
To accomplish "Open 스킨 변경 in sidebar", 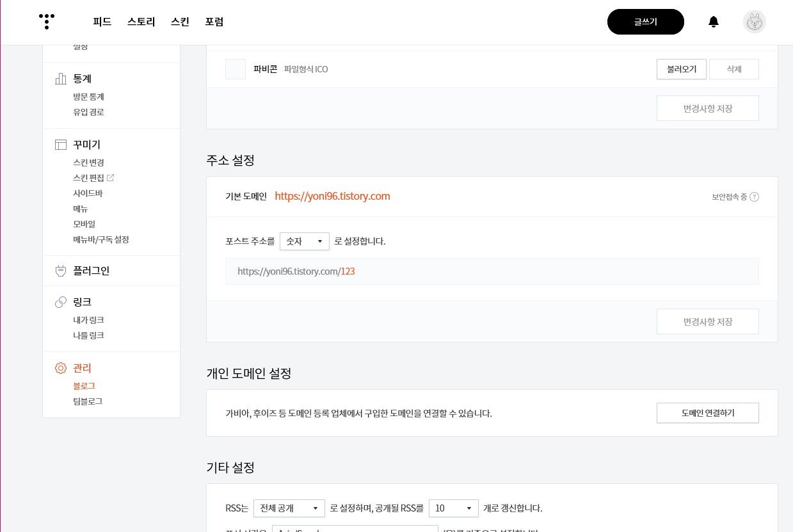I will pos(89,163).
